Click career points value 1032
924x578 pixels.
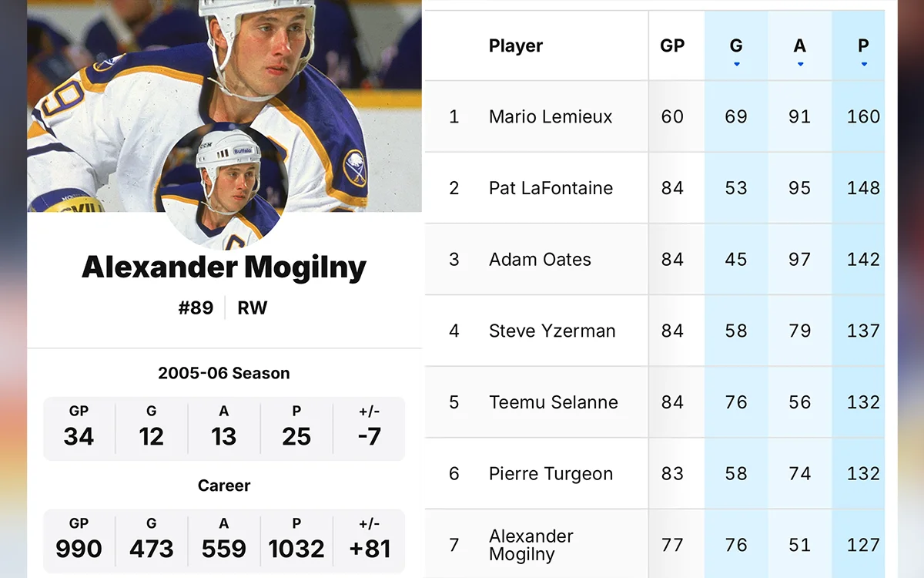(x=296, y=549)
